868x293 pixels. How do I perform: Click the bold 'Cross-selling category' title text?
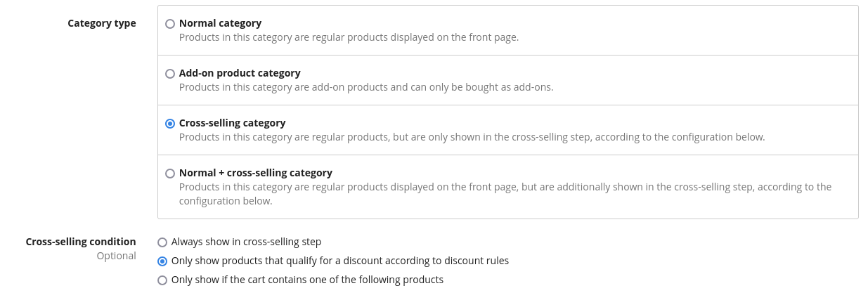[x=232, y=123]
